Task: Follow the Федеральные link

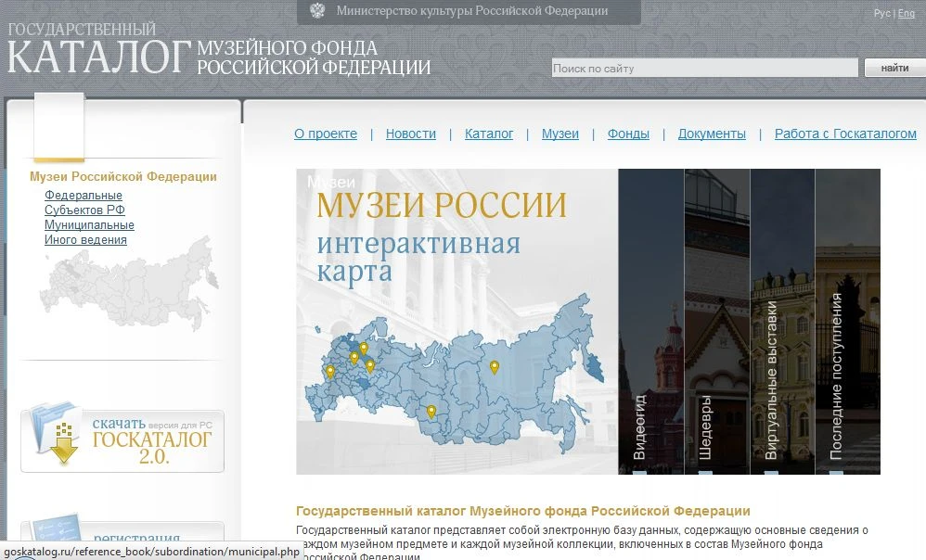Action: (x=81, y=195)
